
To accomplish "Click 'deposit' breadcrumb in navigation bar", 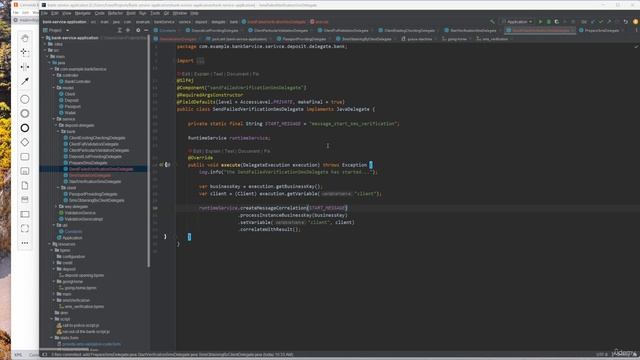I will (x=201, y=22).
